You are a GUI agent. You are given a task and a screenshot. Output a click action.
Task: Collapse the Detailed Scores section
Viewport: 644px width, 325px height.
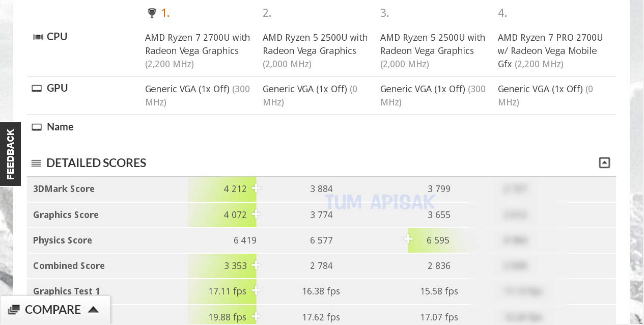604,163
